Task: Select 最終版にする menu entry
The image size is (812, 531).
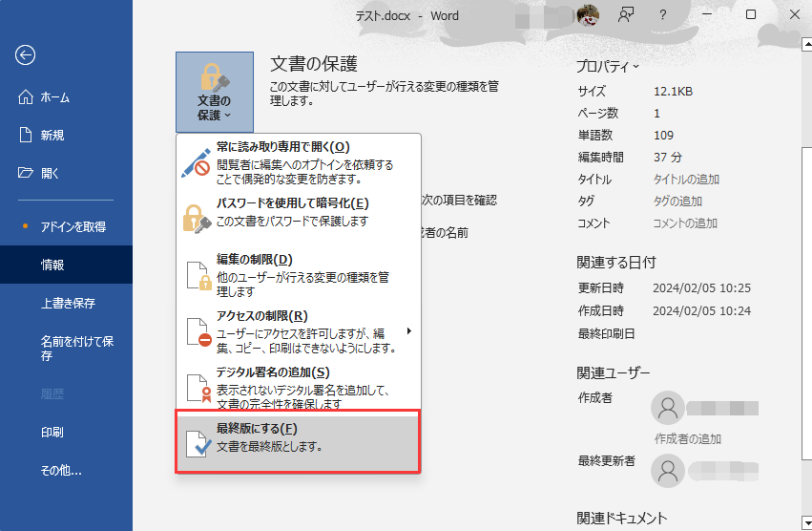Action: coord(299,442)
